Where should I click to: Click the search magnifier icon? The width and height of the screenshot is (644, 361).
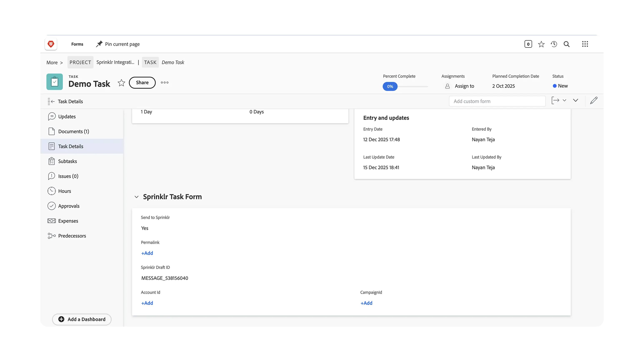point(567,44)
